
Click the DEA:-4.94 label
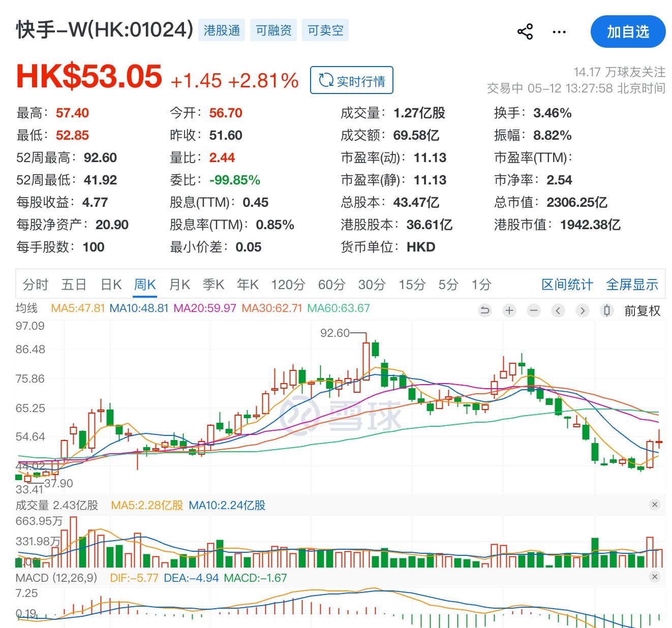[191, 578]
